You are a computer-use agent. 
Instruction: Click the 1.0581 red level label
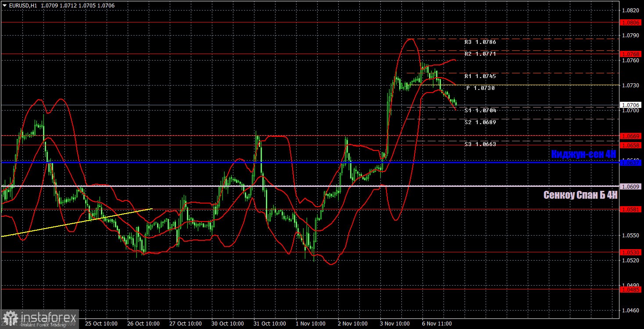(631, 210)
